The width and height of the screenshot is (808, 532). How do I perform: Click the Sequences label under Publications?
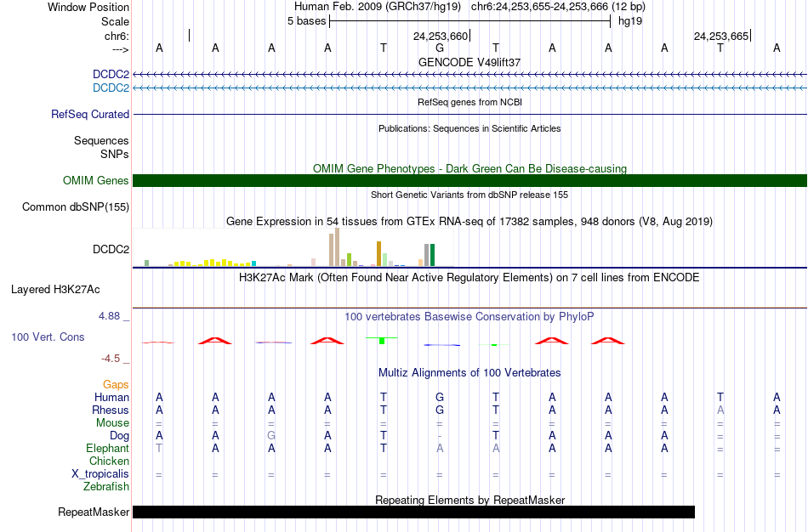click(x=101, y=140)
